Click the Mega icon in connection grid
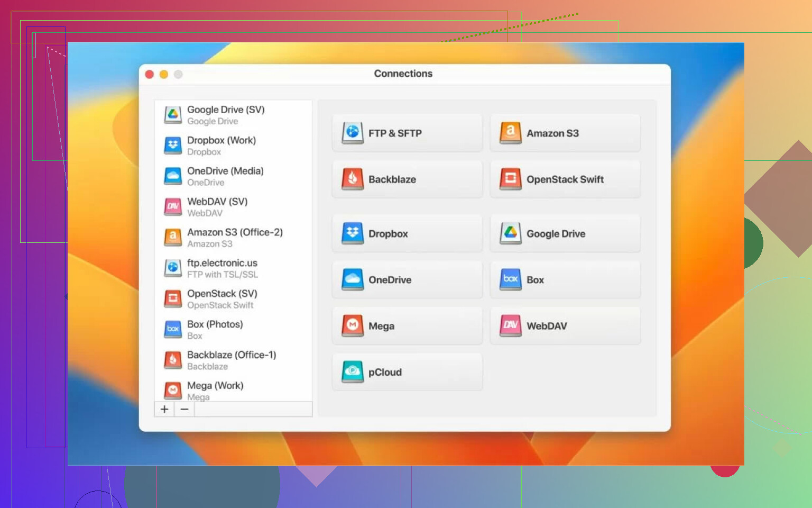Image resolution: width=812 pixels, height=508 pixels. (x=353, y=325)
